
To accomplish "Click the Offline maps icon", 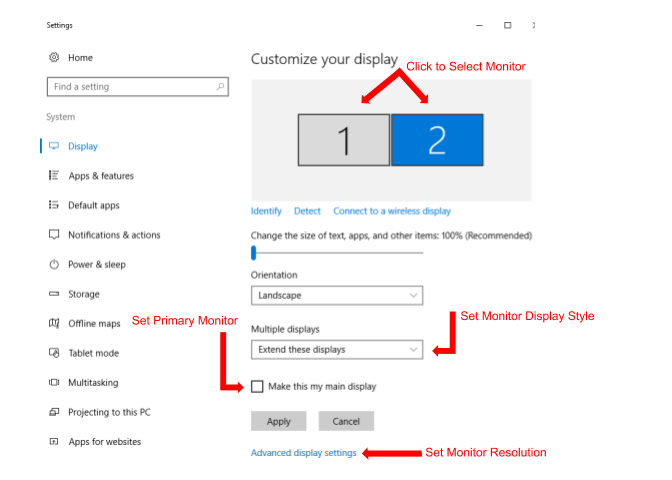I will (54, 324).
